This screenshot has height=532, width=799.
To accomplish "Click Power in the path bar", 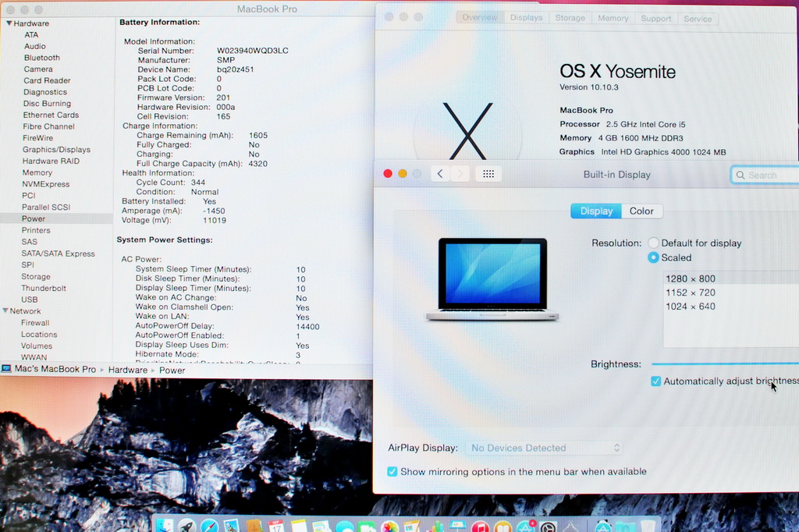I will [172, 371].
